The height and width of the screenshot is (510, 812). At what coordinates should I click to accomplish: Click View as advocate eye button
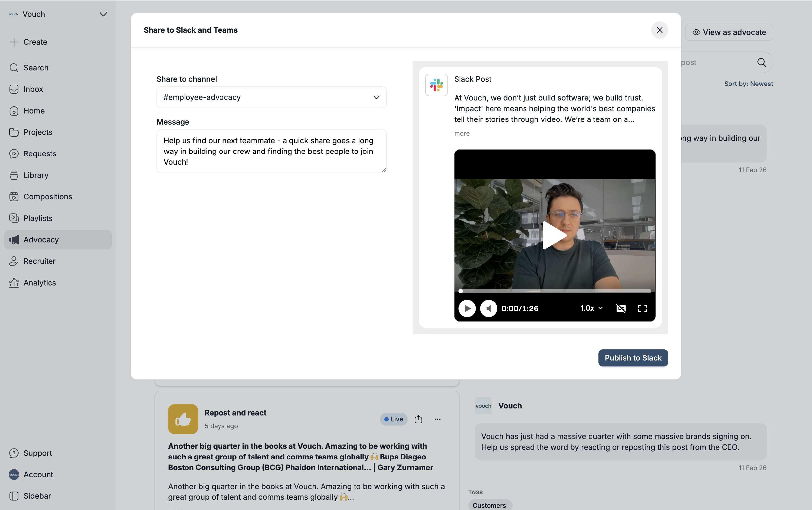pos(729,33)
